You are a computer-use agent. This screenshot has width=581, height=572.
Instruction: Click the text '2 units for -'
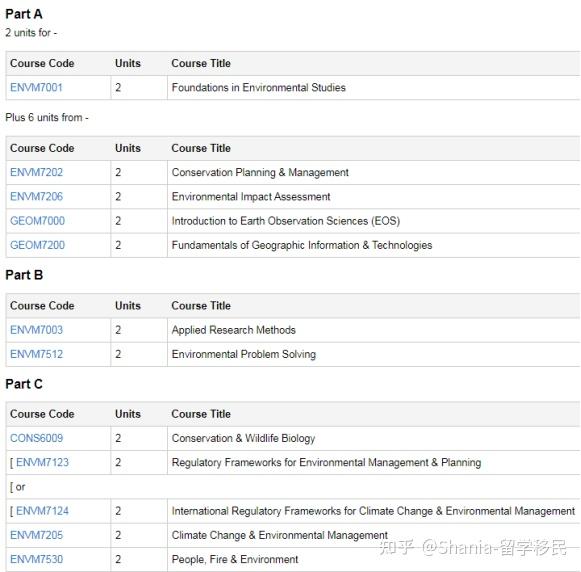coord(31,33)
